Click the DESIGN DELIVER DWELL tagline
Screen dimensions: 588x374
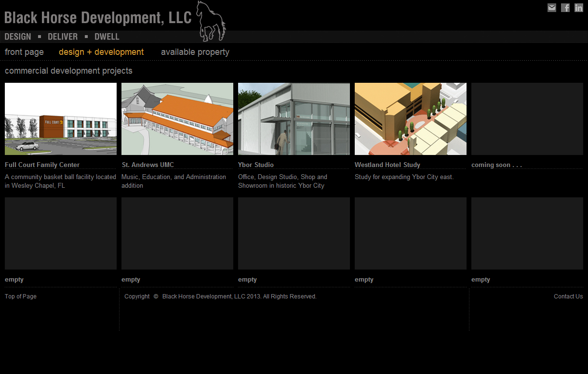[x=62, y=37]
